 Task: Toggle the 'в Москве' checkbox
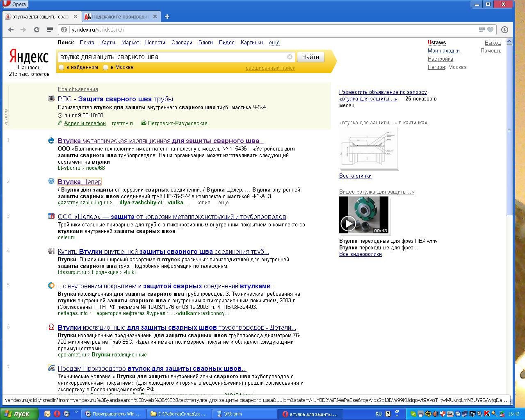[x=105, y=67]
